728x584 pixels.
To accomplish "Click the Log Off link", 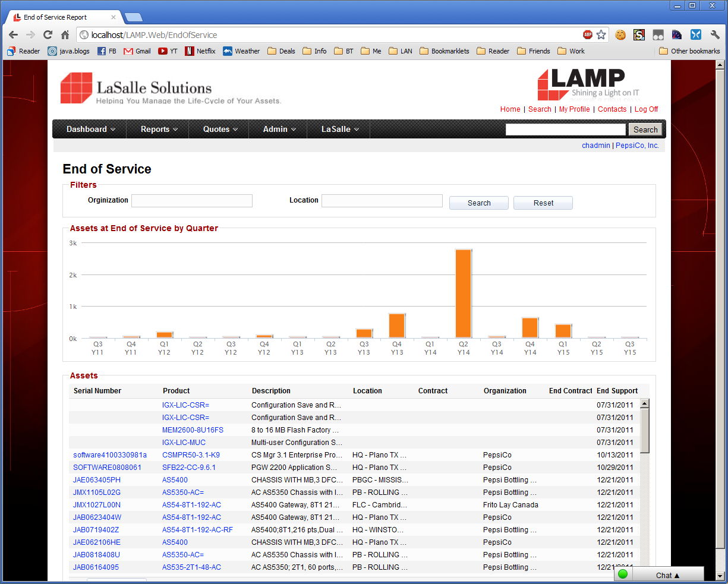I will (x=647, y=109).
